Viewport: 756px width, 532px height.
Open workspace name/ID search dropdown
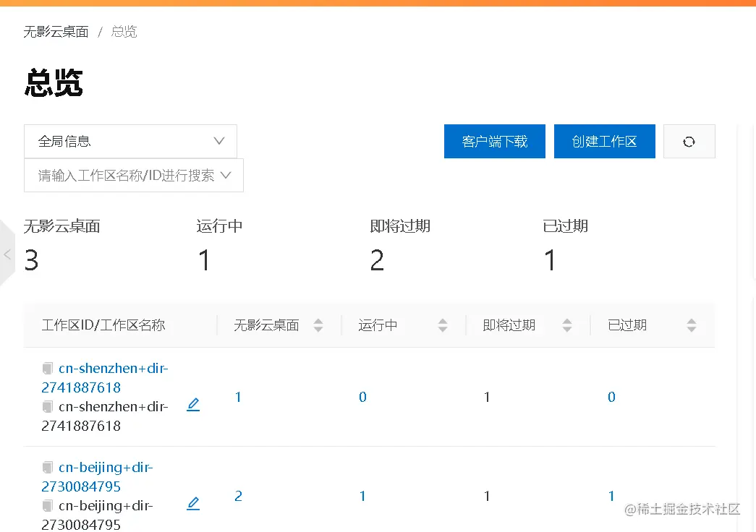point(134,176)
